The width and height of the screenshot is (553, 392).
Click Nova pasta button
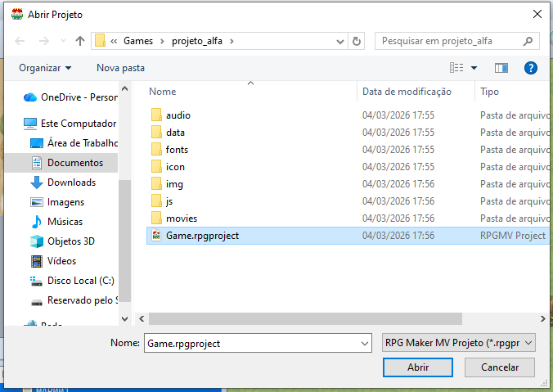click(120, 68)
